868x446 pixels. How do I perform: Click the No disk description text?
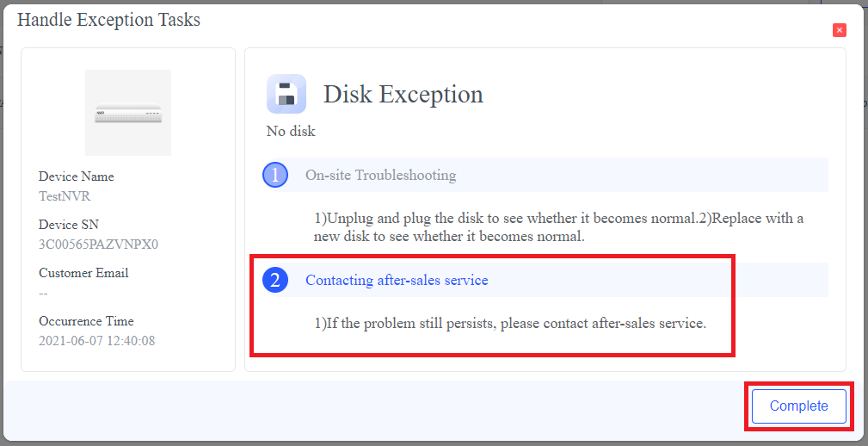coord(291,132)
